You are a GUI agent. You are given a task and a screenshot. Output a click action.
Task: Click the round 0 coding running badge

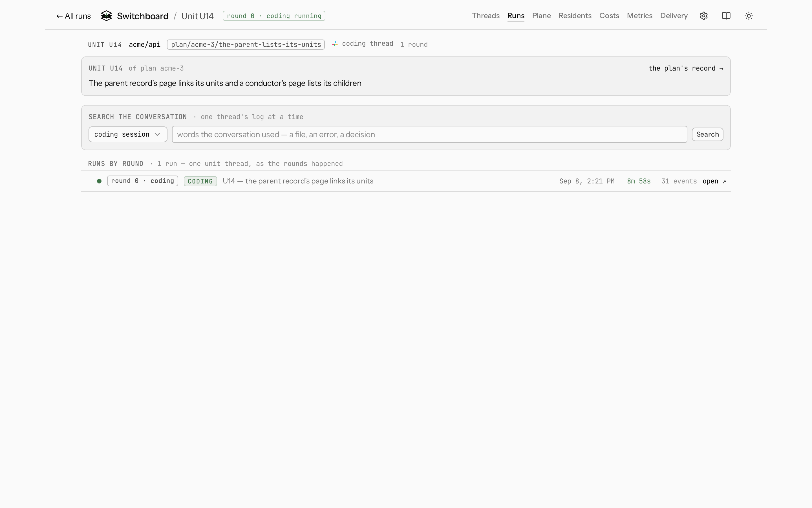(274, 16)
